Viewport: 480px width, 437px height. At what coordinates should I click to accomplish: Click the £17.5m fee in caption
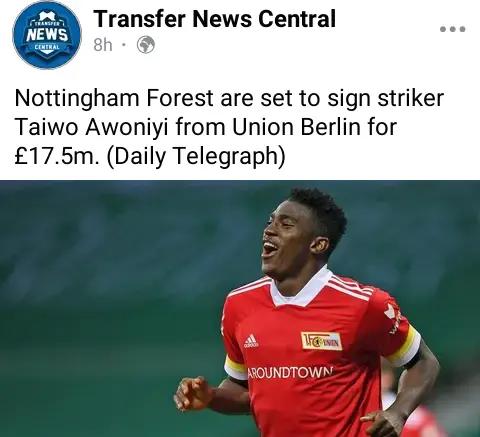pyautogui.click(x=57, y=156)
